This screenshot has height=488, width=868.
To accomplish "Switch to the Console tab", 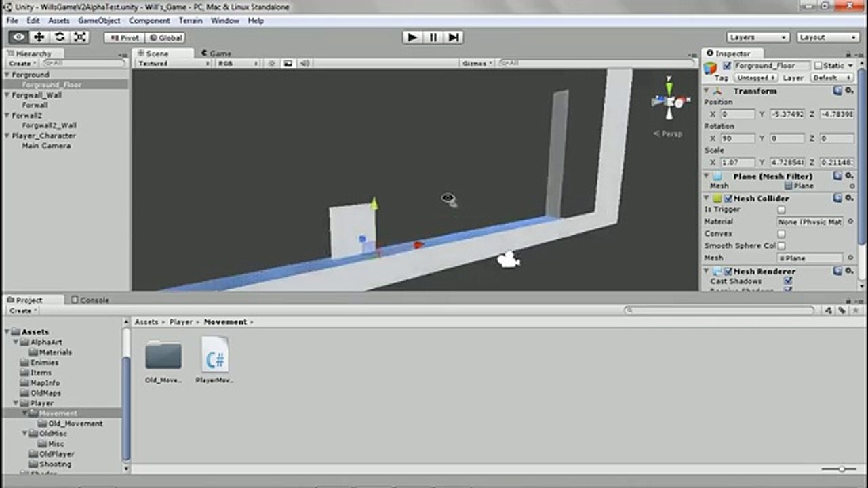I will [90, 300].
